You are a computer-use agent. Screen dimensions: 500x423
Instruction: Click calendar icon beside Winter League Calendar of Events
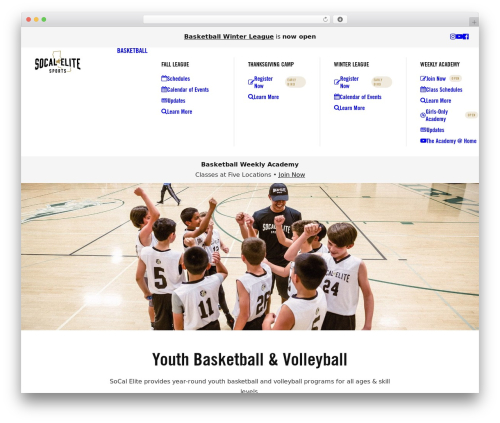click(337, 97)
